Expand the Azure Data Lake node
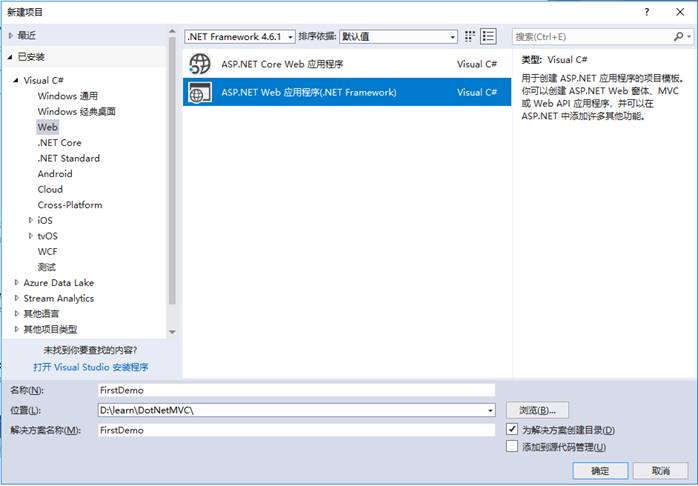 coord(17,282)
